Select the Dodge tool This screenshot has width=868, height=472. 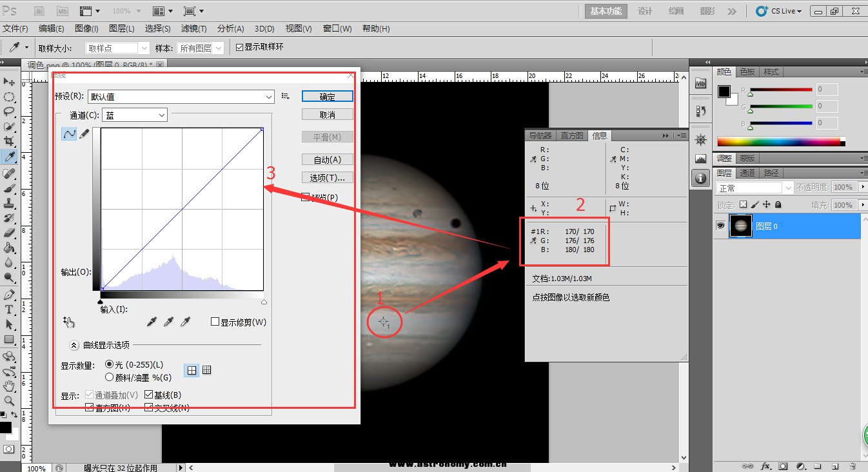point(9,277)
